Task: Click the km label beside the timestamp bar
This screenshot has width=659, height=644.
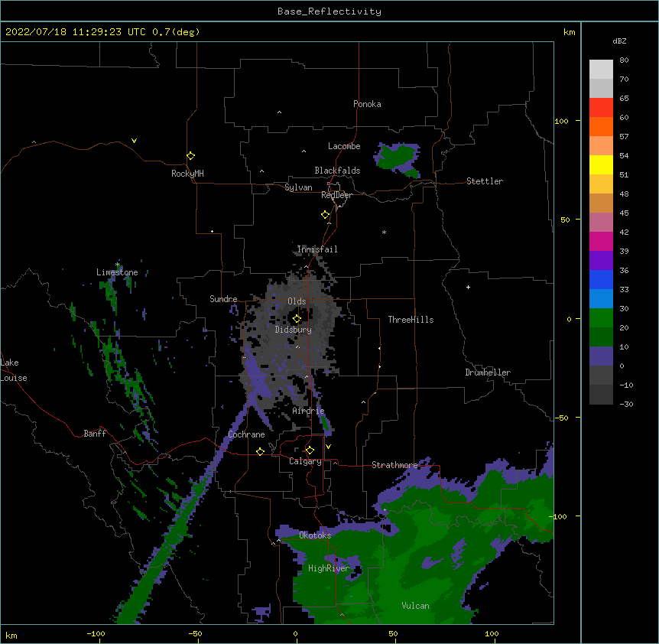Action: pos(570,32)
